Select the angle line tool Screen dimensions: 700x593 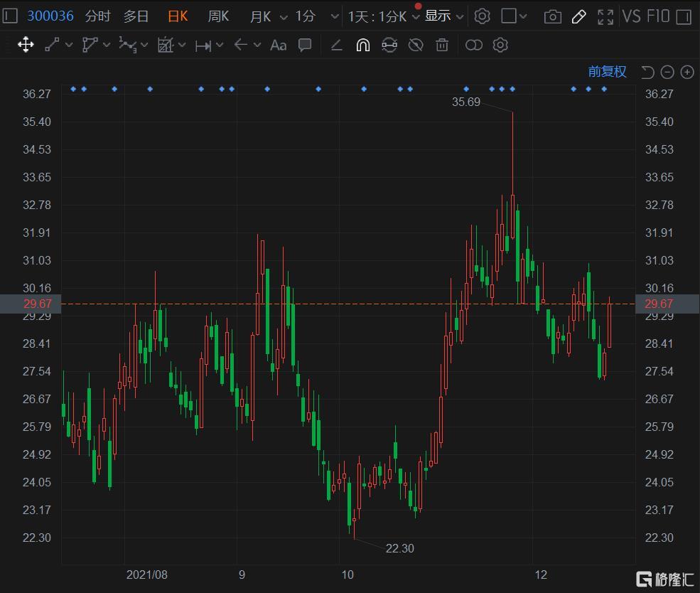coord(337,45)
